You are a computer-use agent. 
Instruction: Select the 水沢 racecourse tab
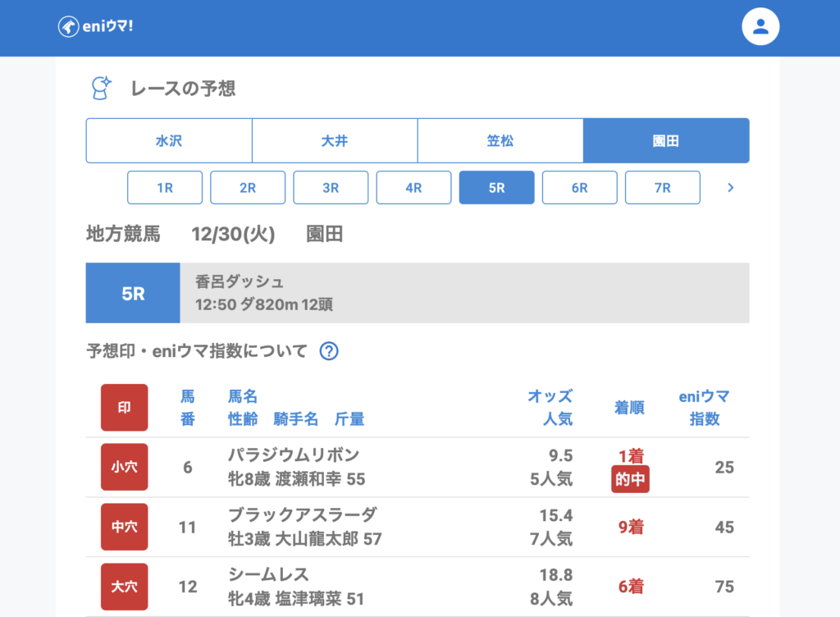coord(169,140)
